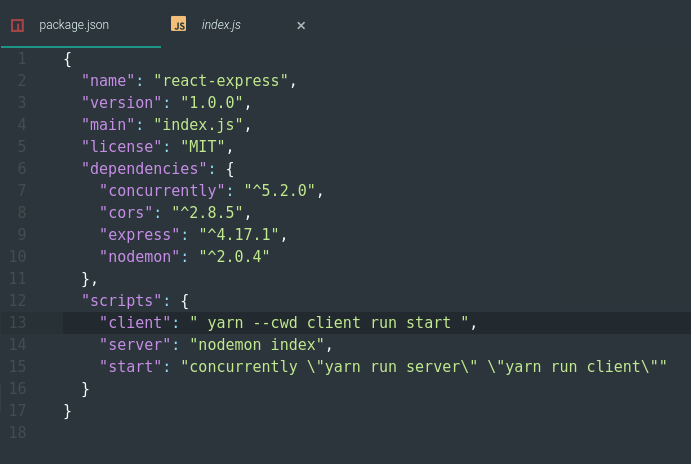Viewport: 691px width, 464px height.
Task: Click the "name" key text
Action: tap(108, 81)
